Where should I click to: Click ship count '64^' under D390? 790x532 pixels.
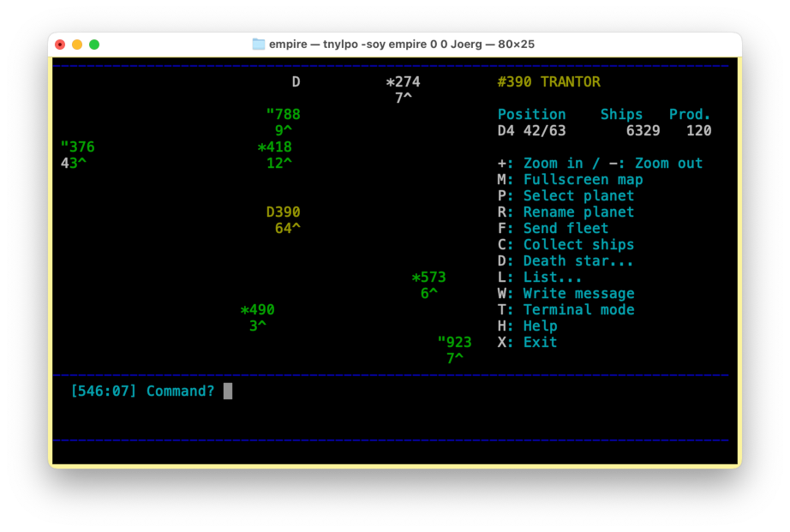point(288,228)
